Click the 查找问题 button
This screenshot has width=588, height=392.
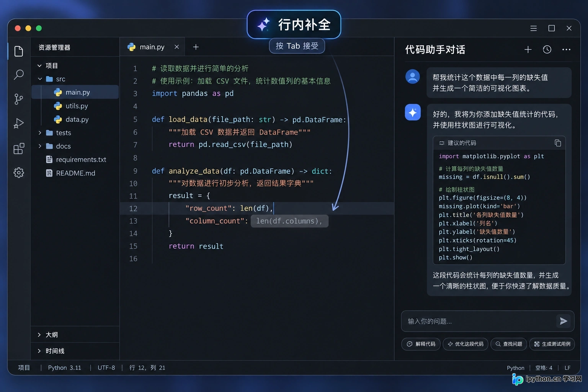tap(509, 344)
